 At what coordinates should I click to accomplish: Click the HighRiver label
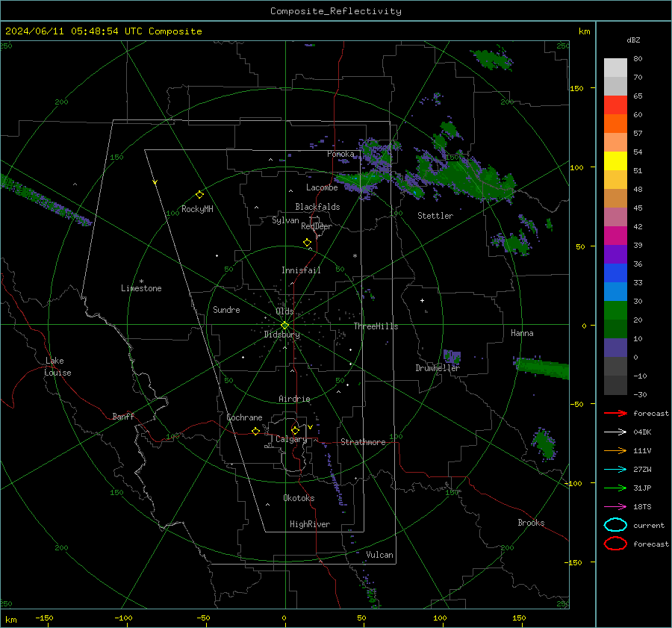[310, 524]
